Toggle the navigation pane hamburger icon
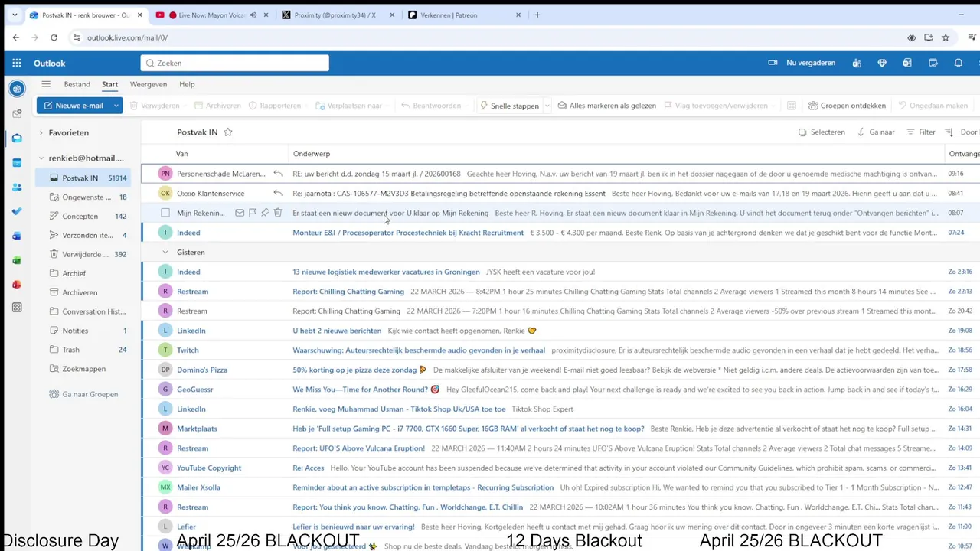This screenshot has width=980, height=551. [x=46, y=84]
